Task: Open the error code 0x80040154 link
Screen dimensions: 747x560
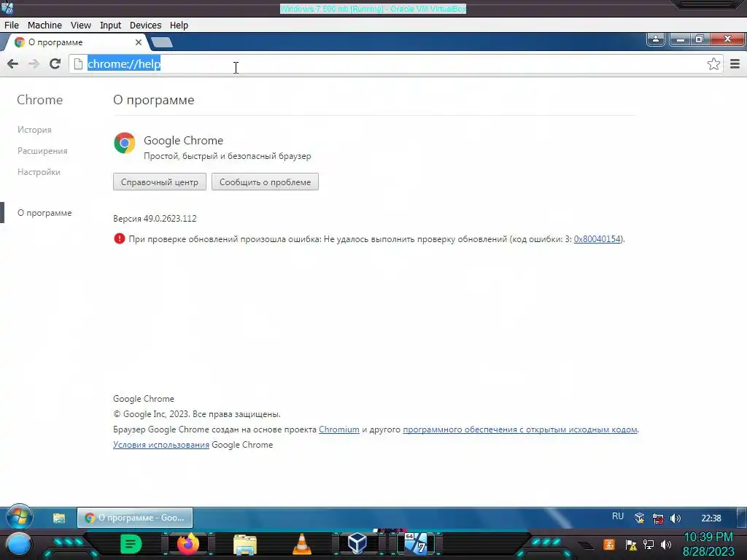Action: click(597, 239)
